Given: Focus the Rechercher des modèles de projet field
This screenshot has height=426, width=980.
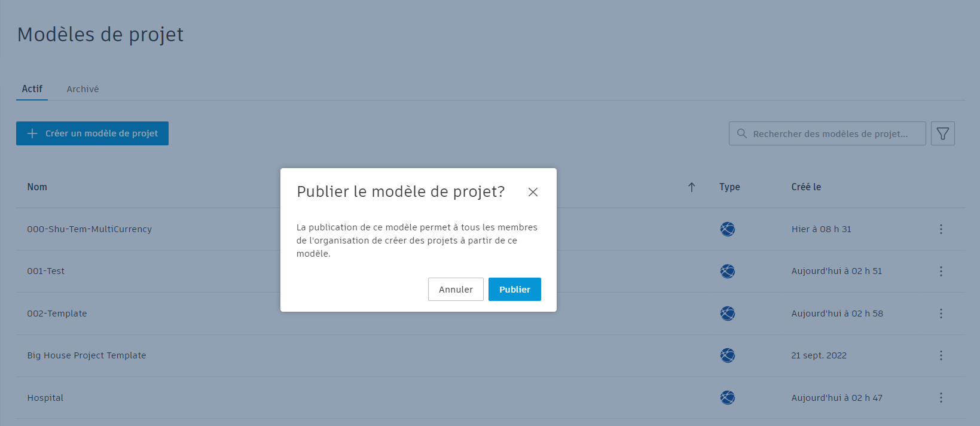Looking at the screenshot, I should [828, 133].
